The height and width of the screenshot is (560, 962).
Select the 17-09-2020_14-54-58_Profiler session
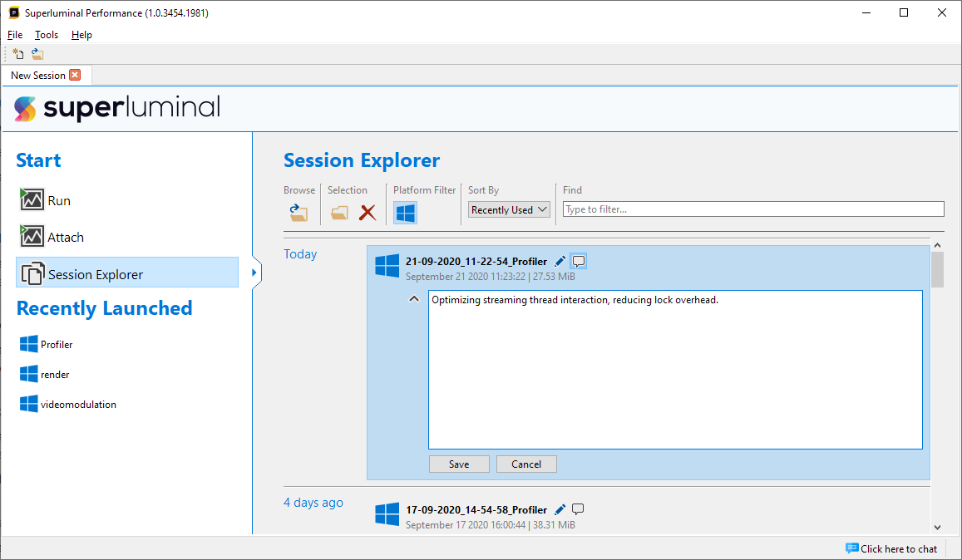(649, 514)
